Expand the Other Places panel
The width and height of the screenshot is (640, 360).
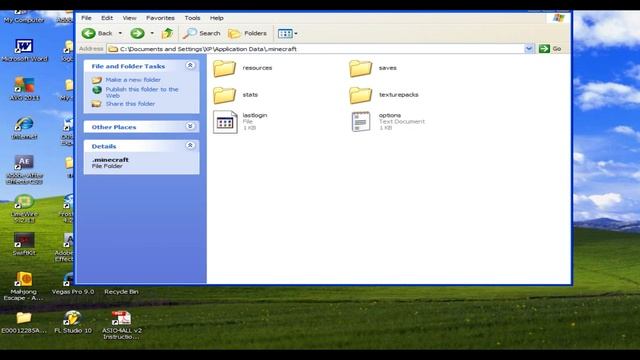click(x=190, y=126)
